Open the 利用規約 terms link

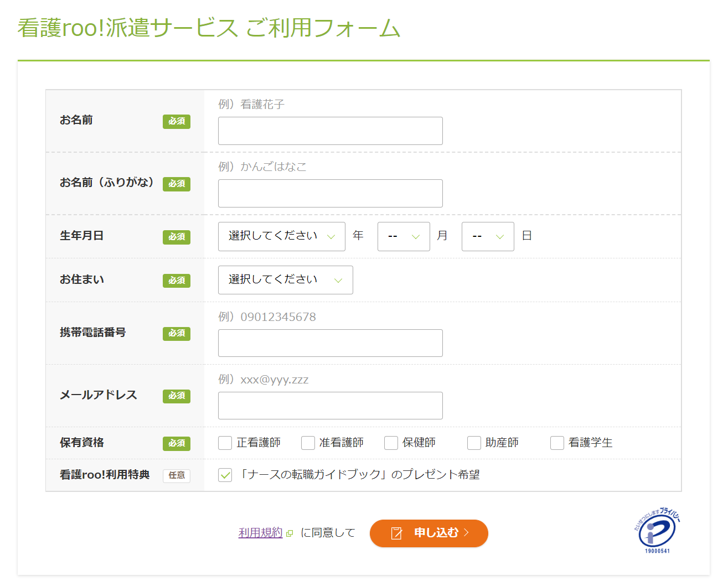coord(260,533)
